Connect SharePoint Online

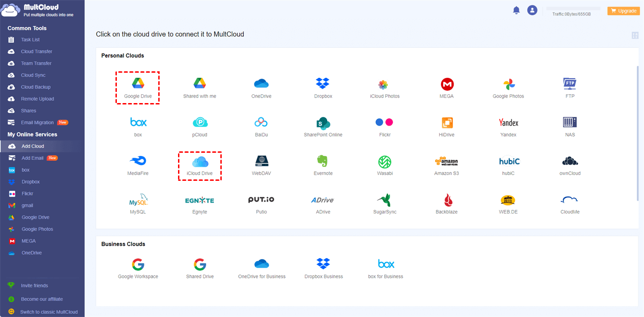[x=323, y=126]
